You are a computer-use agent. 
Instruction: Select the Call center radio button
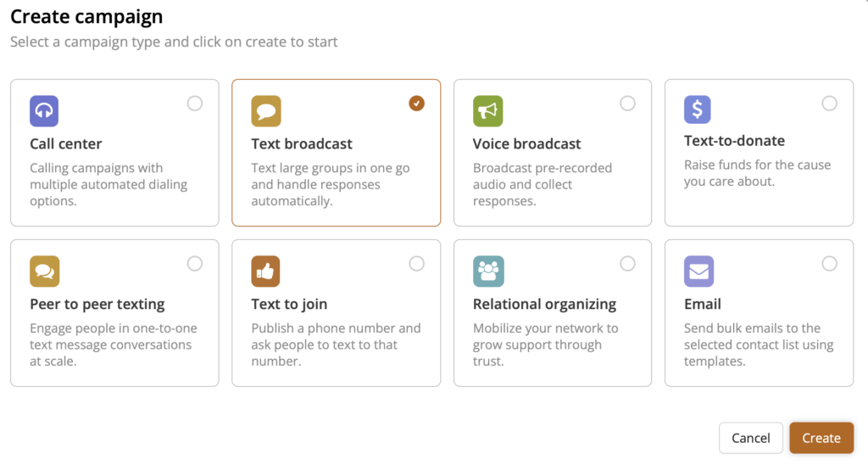pyautogui.click(x=195, y=104)
